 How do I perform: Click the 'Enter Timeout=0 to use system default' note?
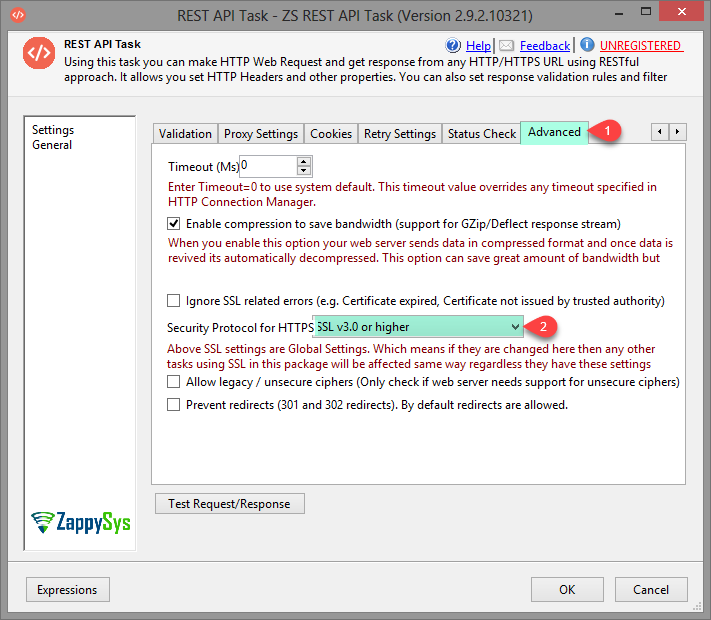[412, 194]
